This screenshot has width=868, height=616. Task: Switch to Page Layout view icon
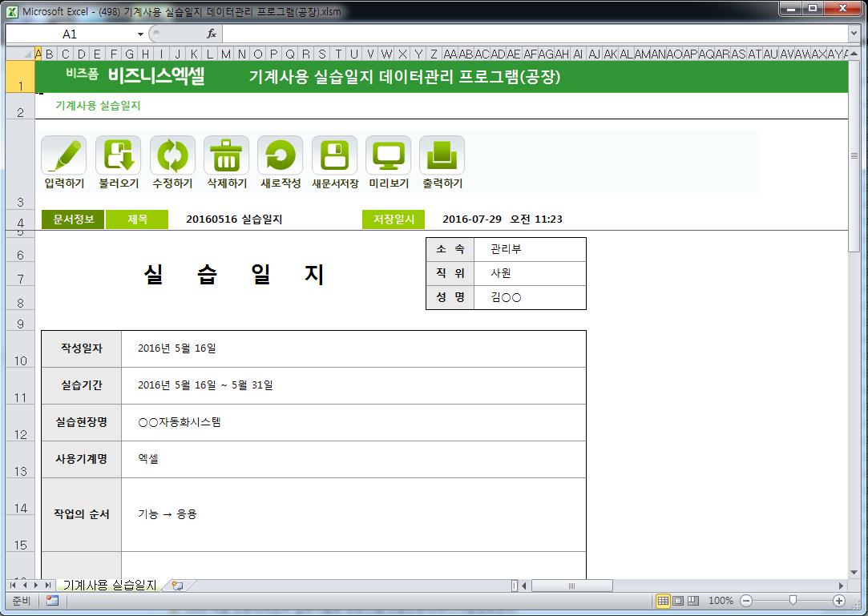coord(677,601)
